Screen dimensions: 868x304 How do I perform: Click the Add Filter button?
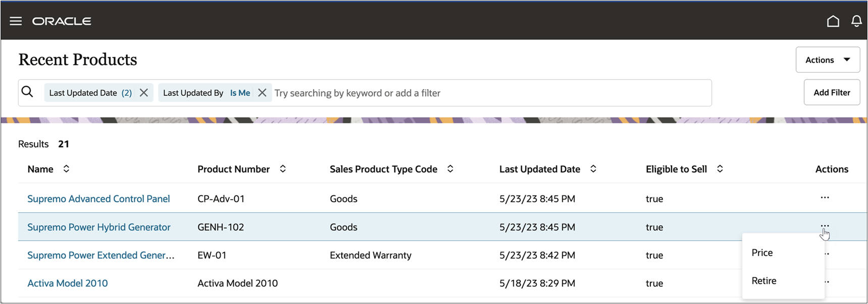coord(831,92)
